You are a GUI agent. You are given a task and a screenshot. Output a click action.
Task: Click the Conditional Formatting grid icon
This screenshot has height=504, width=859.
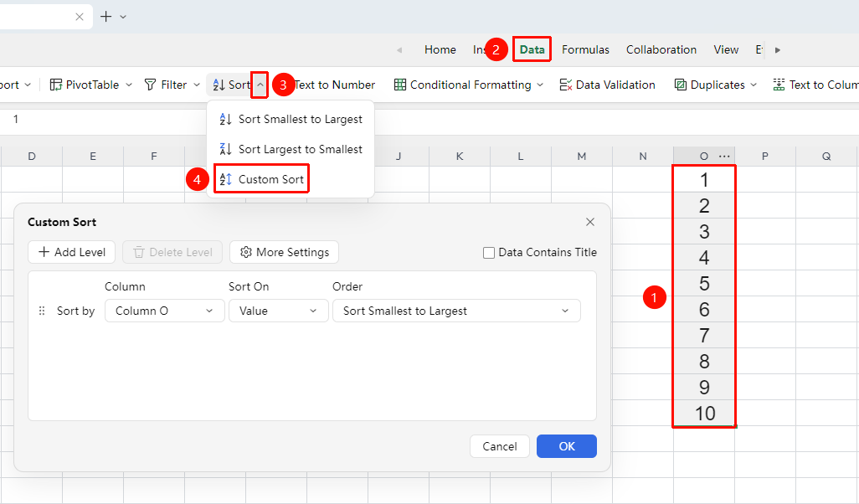400,85
